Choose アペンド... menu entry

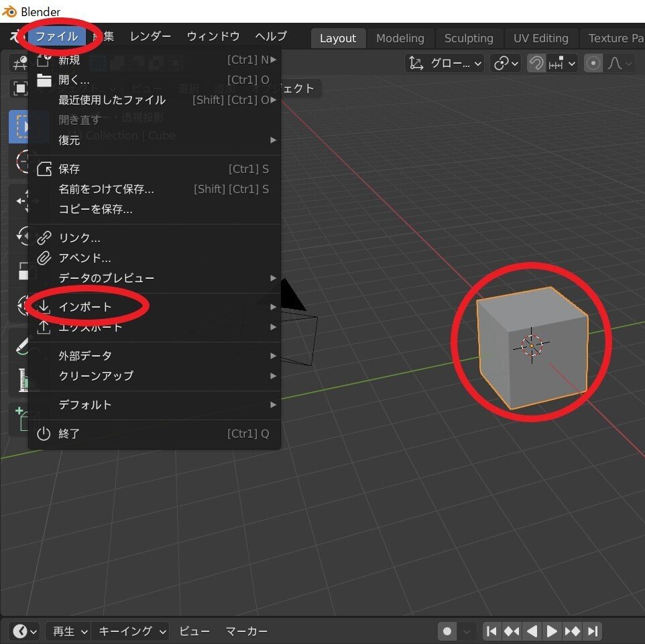tap(155, 258)
